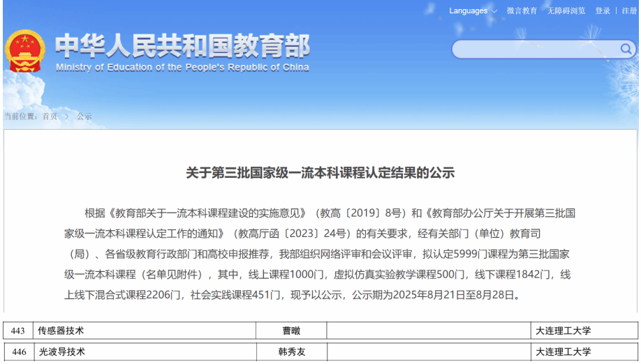The image size is (641, 364).
Task: Click 注册 to register
Action: pos(628,11)
